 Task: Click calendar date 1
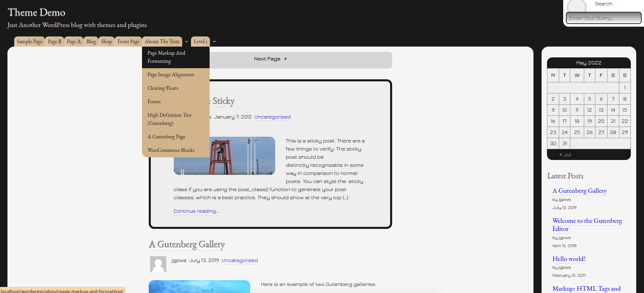pyautogui.click(x=625, y=88)
